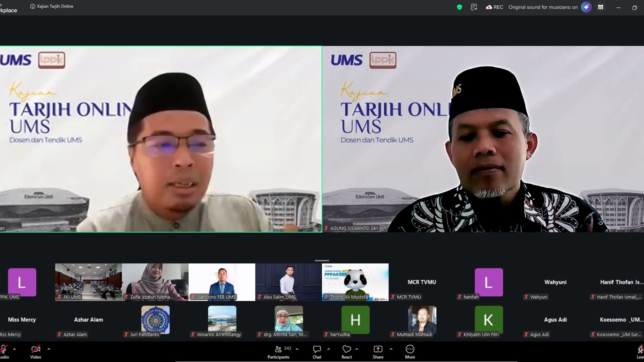Click the meeting info icon beside Kajian Tarjih Online
Viewport: 644px width, 362px height.
[33, 6]
